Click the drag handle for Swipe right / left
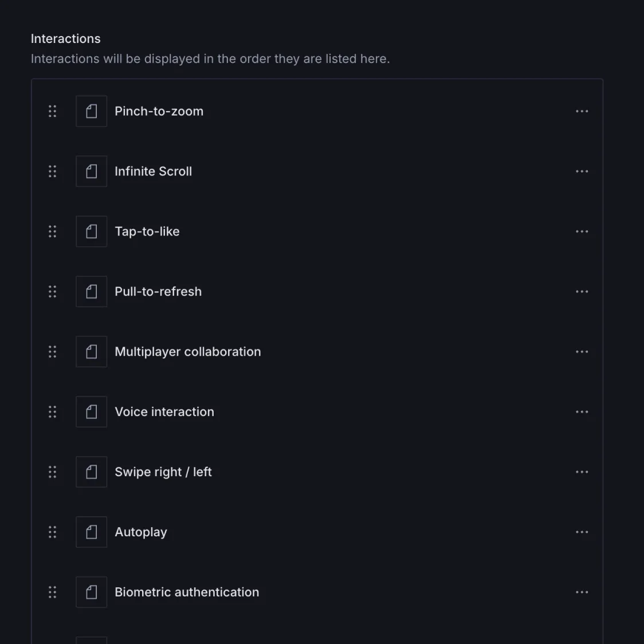Screen dimensions: 644x644 [52, 472]
